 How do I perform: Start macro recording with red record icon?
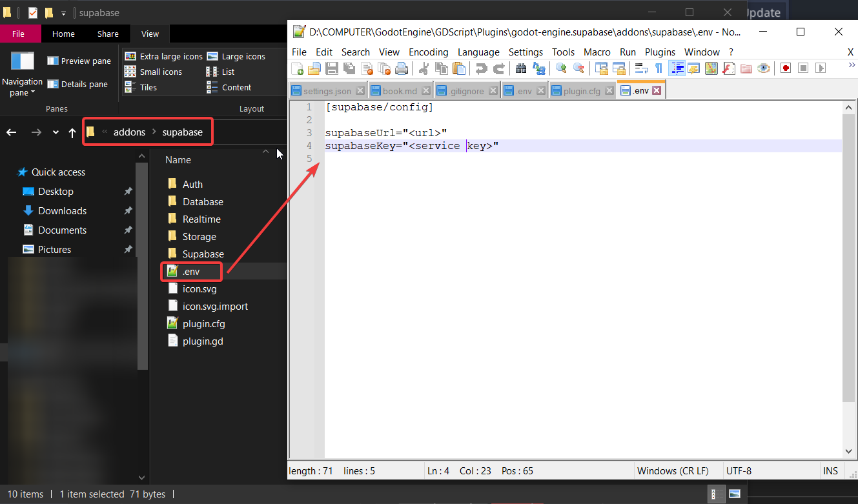[x=786, y=68]
